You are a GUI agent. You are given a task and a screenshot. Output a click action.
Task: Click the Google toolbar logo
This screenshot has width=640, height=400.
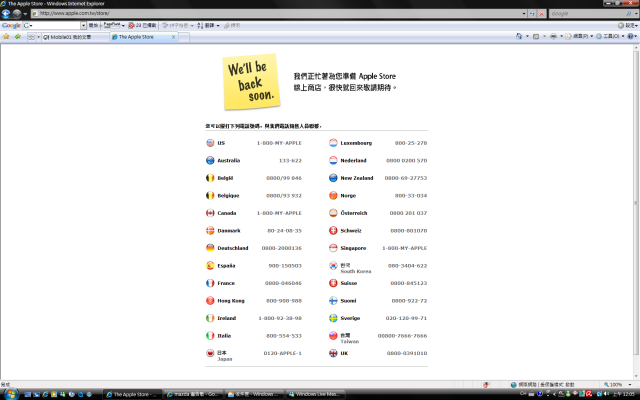point(11,25)
